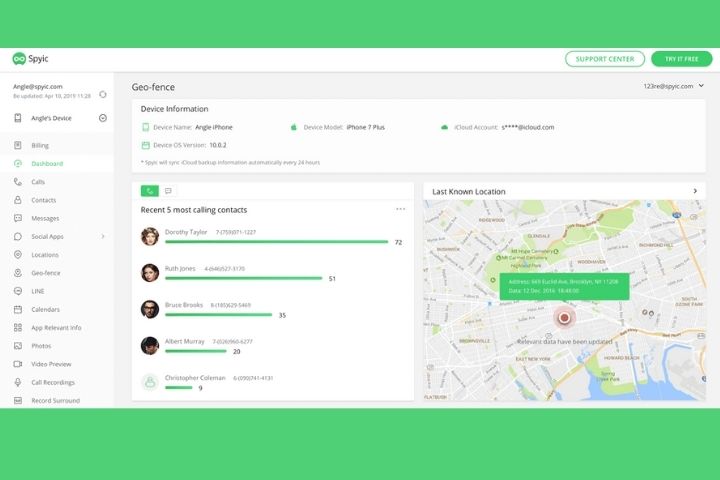The width and height of the screenshot is (720, 480).
Task: Expand Angle's Device dropdown circle
Action: [x=103, y=118]
